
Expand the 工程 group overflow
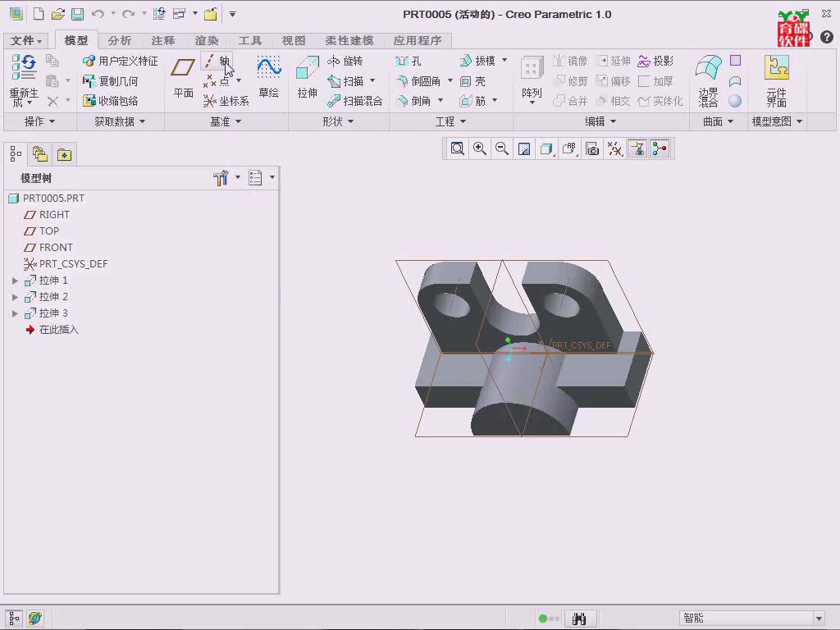[450, 121]
